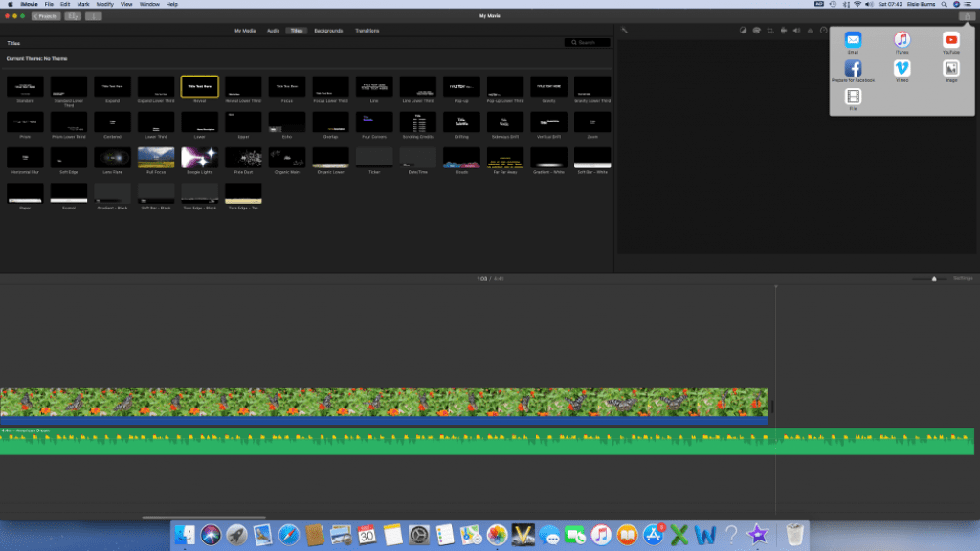
Task: Pick the Pop-up title style
Action: click(461, 86)
